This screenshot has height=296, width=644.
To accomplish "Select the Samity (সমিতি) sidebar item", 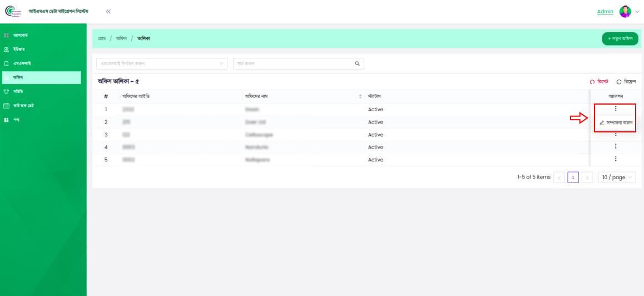I will (18, 91).
